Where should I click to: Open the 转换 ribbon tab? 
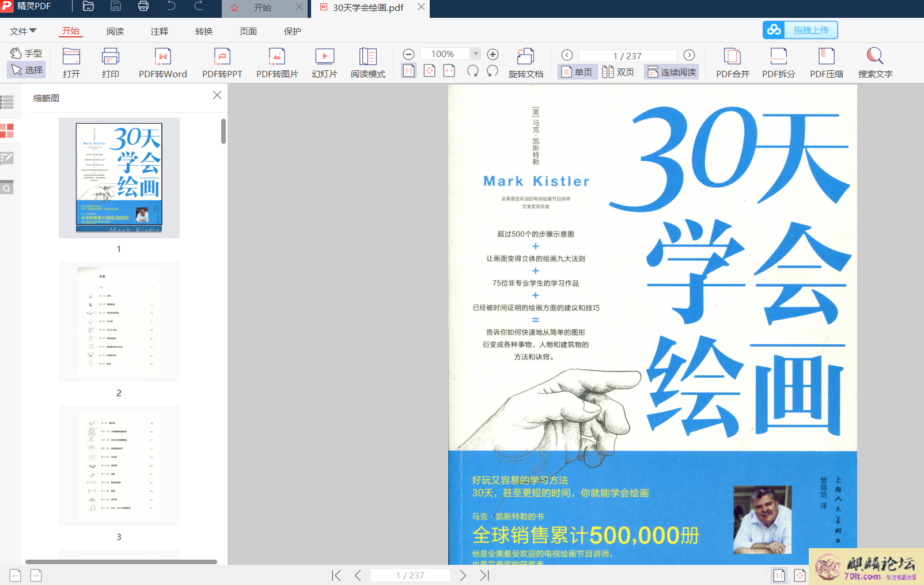204,31
